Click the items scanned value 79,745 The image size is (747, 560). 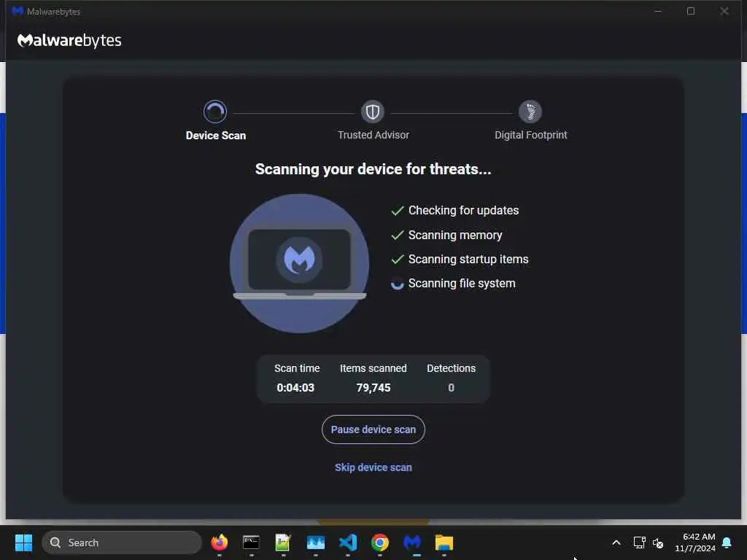[373, 388]
